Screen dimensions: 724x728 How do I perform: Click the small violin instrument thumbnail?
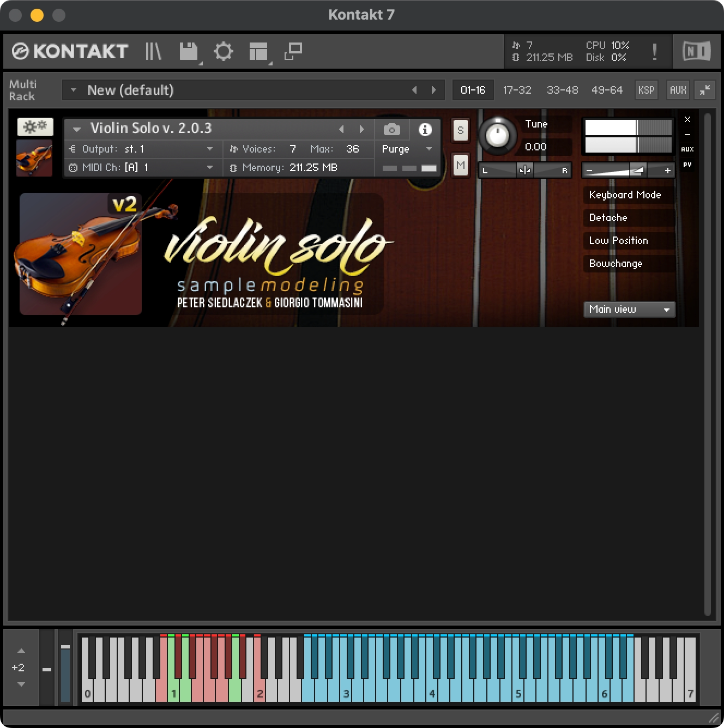coord(34,158)
